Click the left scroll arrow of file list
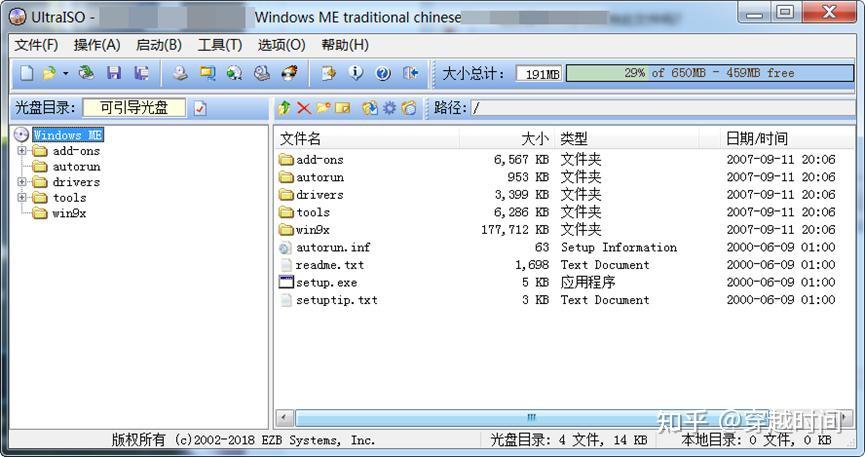 point(284,417)
